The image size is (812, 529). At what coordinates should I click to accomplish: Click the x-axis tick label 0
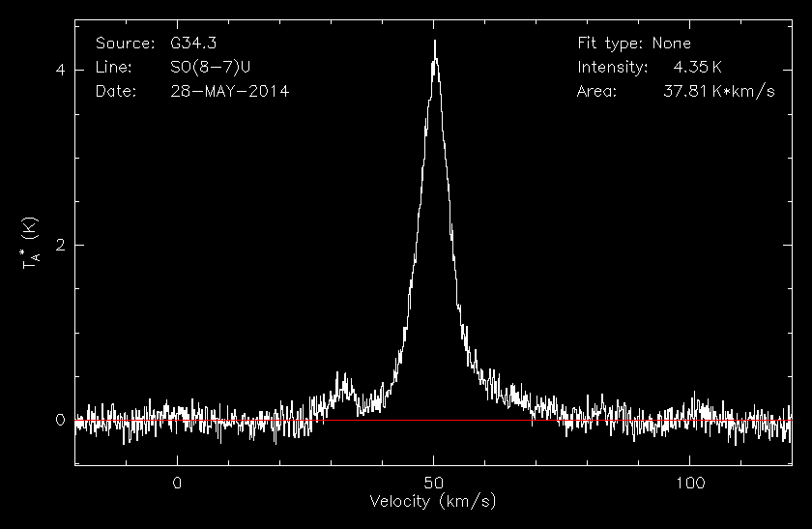[x=177, y=484]
